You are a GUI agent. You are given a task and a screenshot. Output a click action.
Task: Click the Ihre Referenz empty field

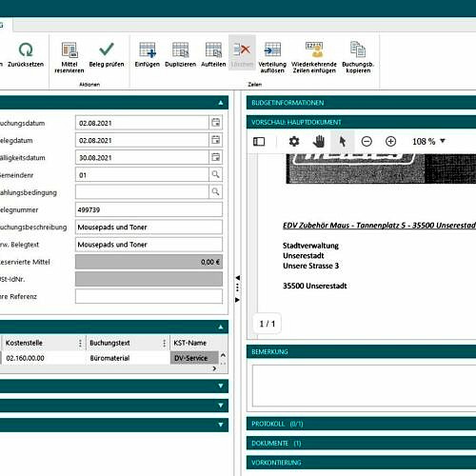pyautogui.click(x=149, y=296)
